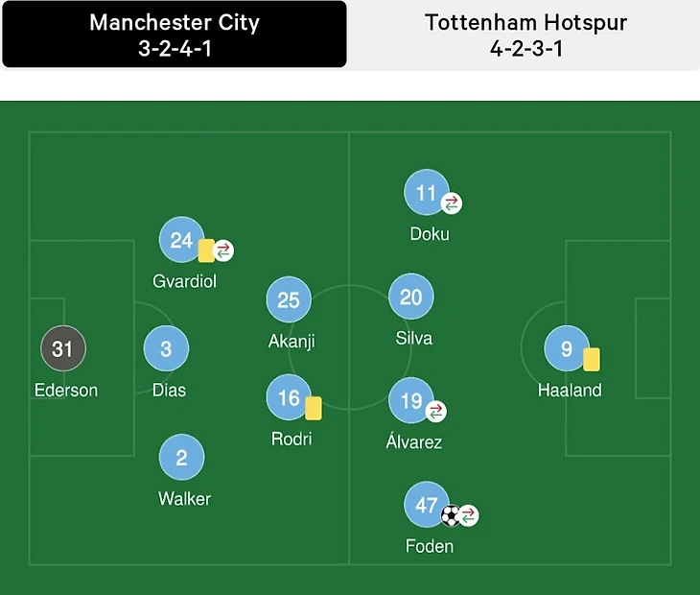The image size is (700, 595).
Task: Click Akanji's number 25 player circle
Action: pos(289,299)
